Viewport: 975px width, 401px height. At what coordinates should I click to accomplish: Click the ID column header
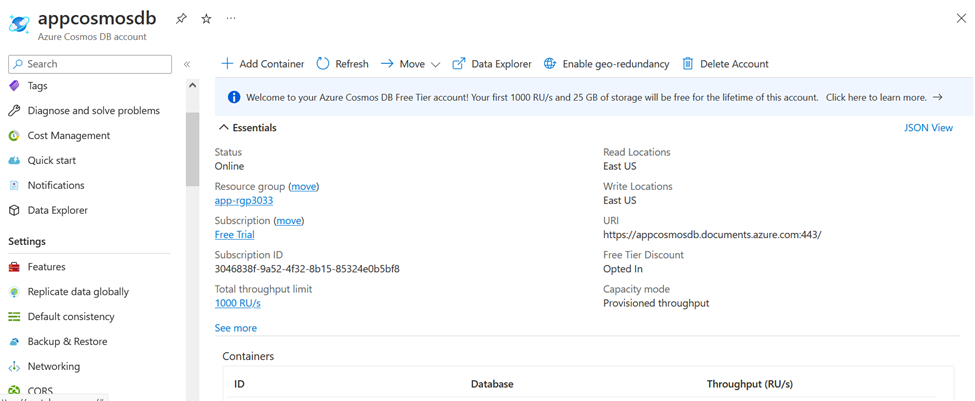point(239,384)
